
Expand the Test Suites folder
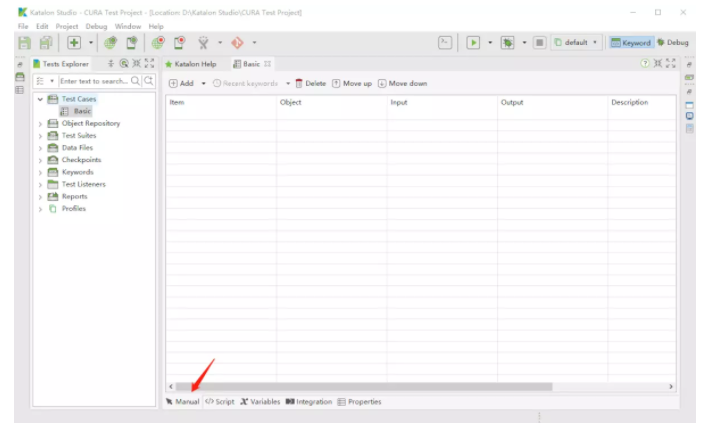(x=40, y=136)
